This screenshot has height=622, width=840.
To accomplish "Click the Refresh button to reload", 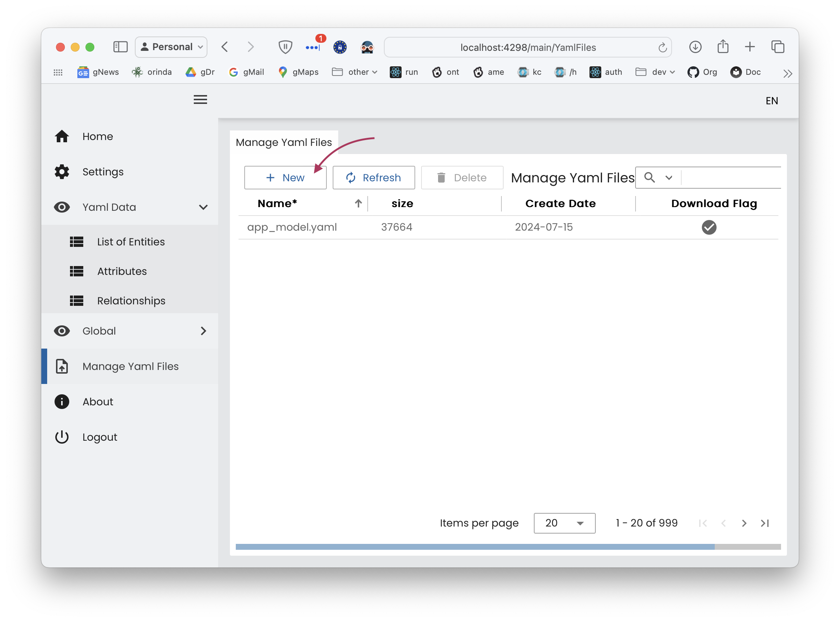I will pyautogui.click(x=374, y=177).
